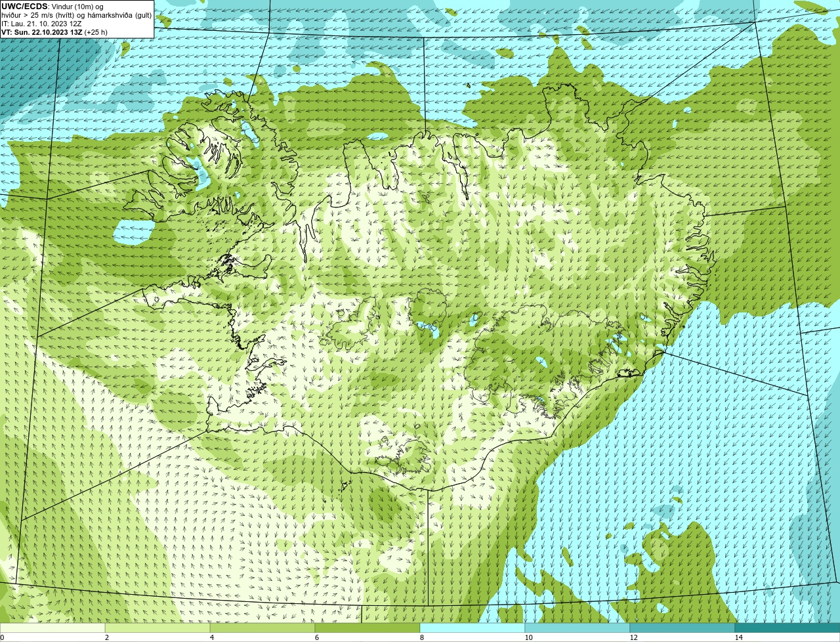Click the color bar segment between 2 and 4

click(x=157, y=628)
